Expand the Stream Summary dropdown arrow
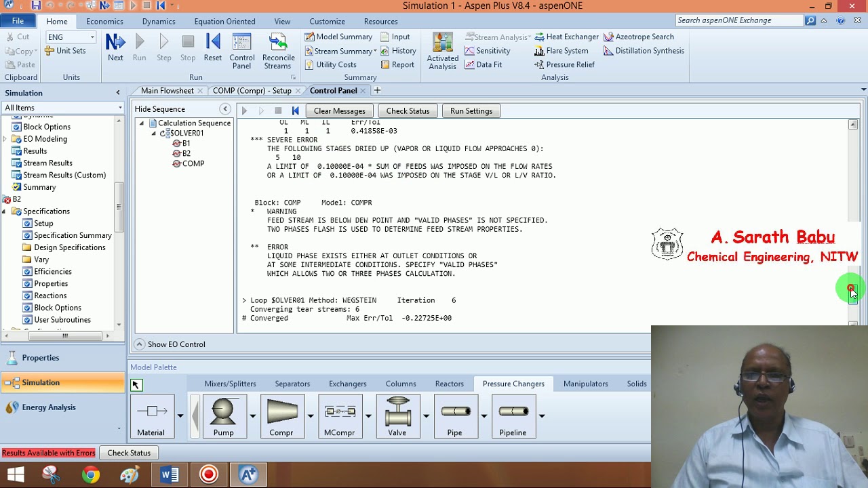The image size is (868, 488). [x=375, y=52]
